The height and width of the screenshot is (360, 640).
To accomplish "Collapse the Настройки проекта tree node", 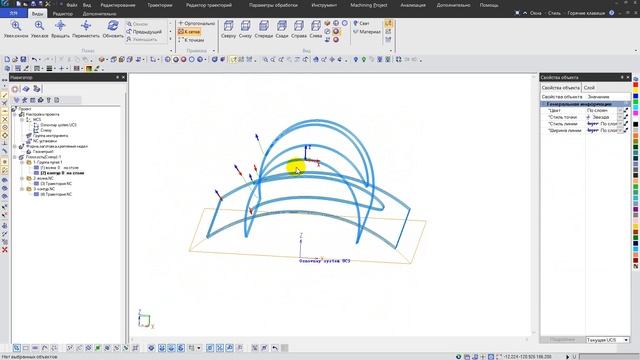I will click(x=15, y=115).
